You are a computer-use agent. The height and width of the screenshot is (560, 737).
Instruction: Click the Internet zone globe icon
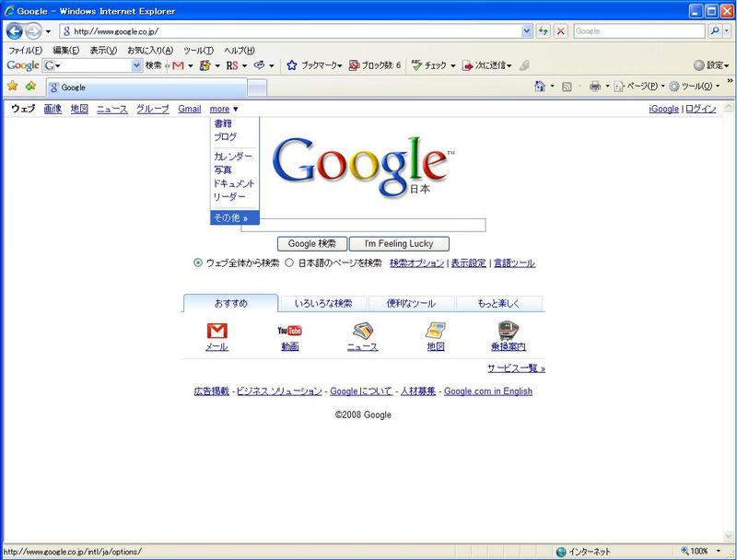pyautogui.click(x=561, y=552)
